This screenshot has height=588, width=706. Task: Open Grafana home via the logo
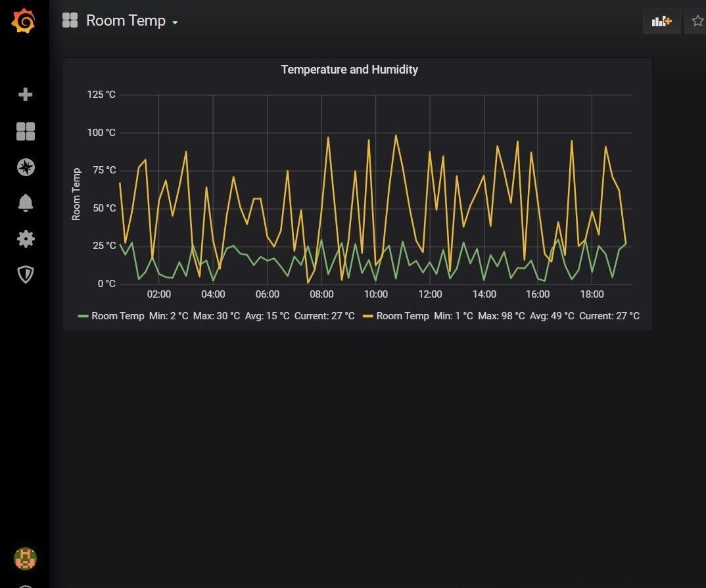point(25,20)
